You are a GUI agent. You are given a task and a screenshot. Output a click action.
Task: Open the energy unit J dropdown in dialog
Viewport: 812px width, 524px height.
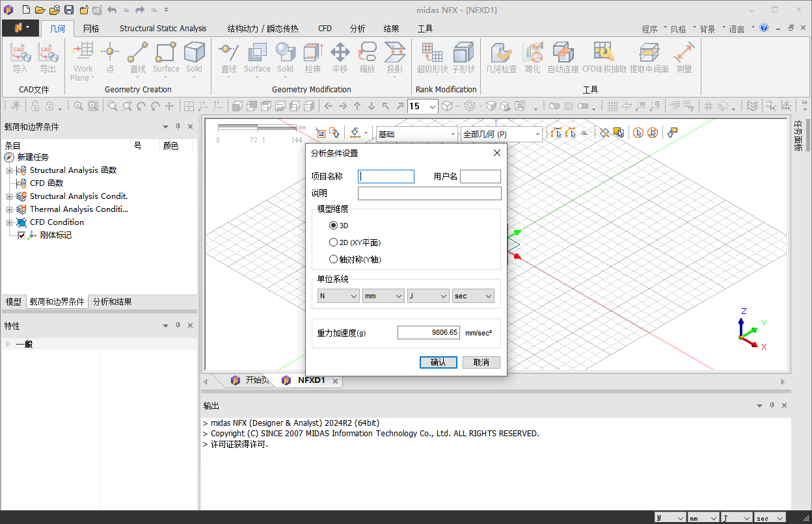pyautogui.click(x=428, y=296)
